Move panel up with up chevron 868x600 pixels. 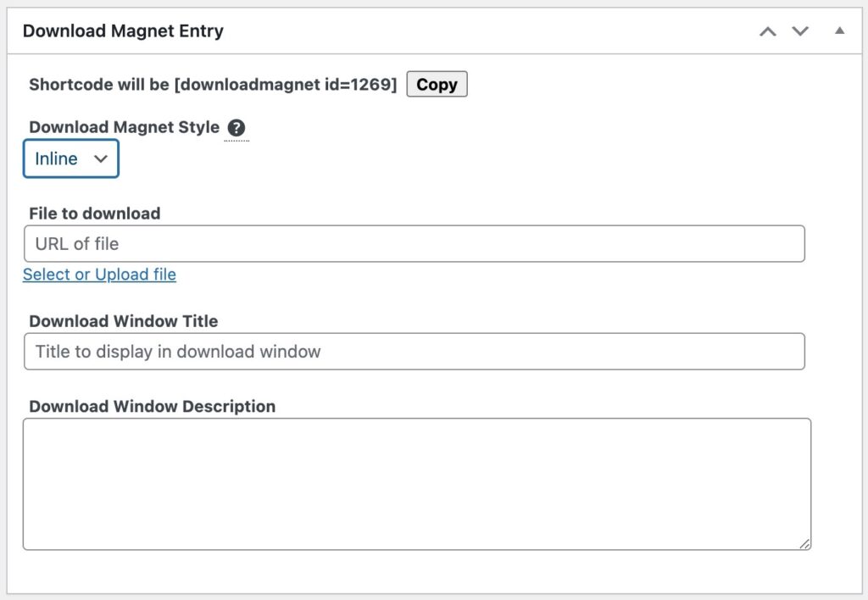[x=767, y=31]
